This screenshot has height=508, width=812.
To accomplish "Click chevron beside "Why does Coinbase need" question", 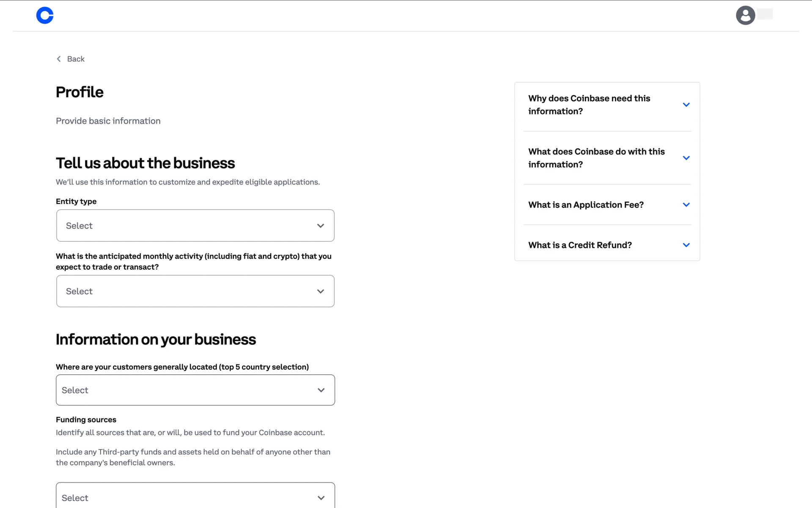I will coord(686,105).
